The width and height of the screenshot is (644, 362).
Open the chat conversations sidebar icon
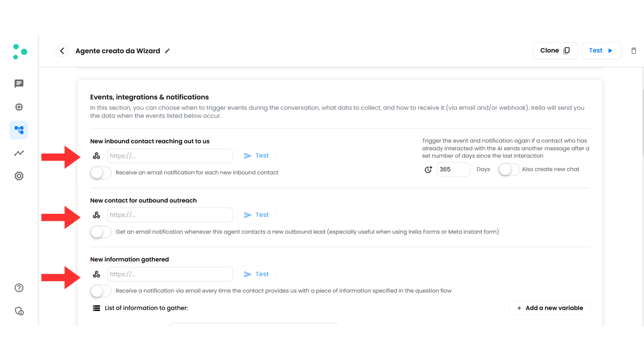pos(19,83)
